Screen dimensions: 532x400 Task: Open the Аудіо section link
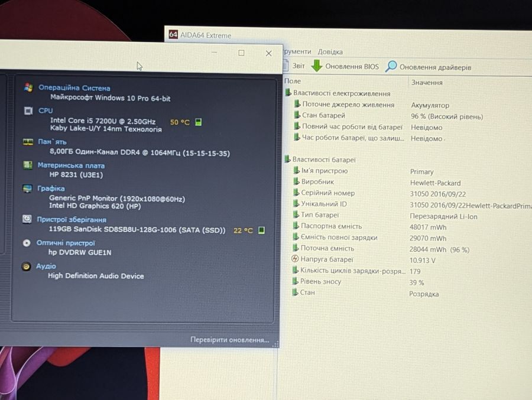click(46, 266)
